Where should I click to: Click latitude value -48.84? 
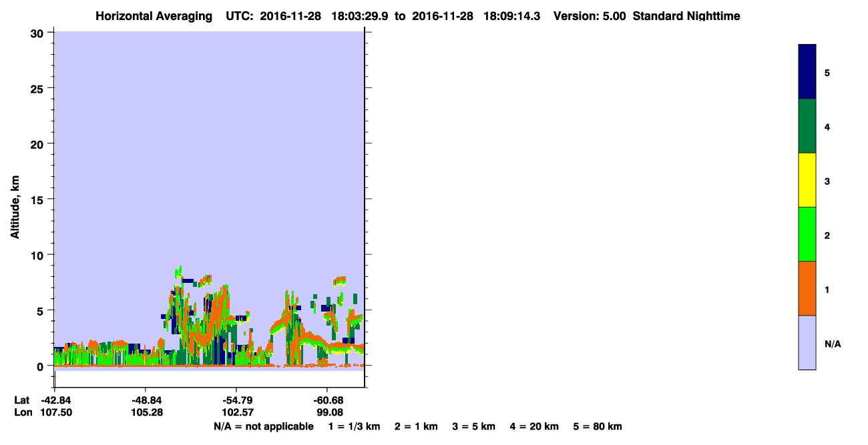point(146,400)
